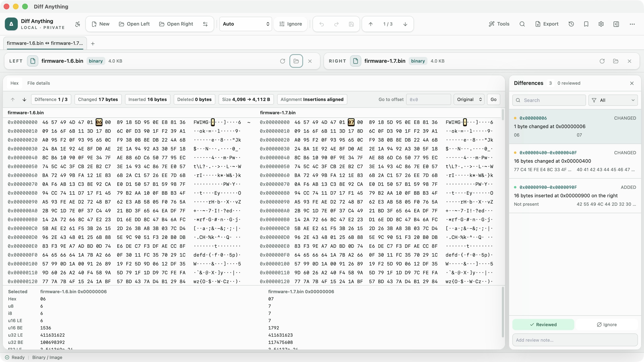Browse folder for left file

[x=296, y=61]
